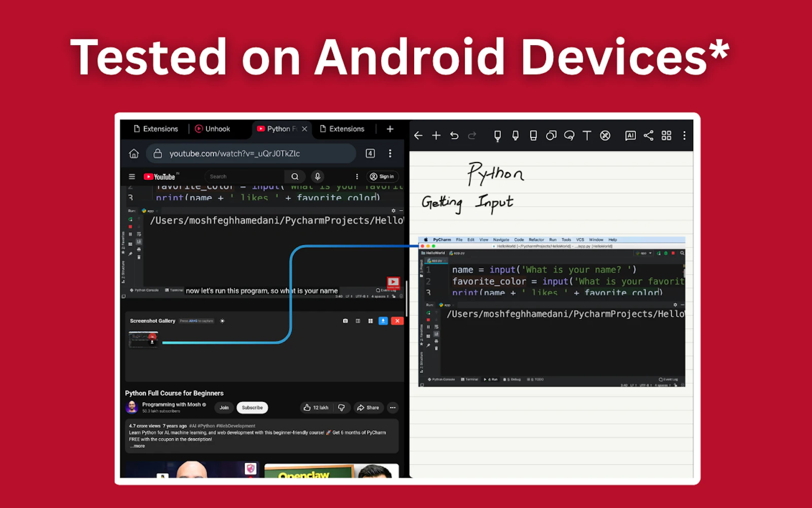This screenshot has width=812, height=508.
Task: Redo the stroke in notes toolbar
Action: click(x=472, y=136)
